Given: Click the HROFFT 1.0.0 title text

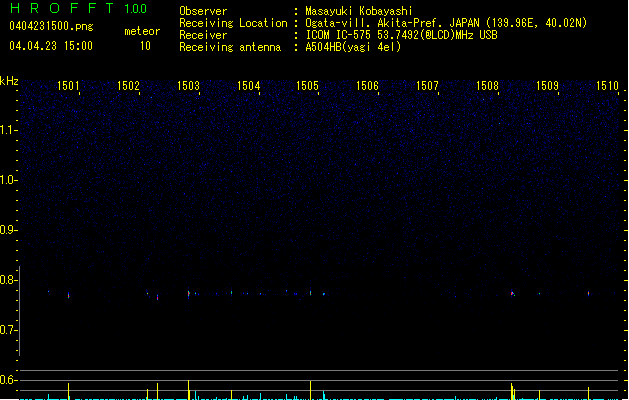Looking at the screenshot, I should click(x=78, y=8).
